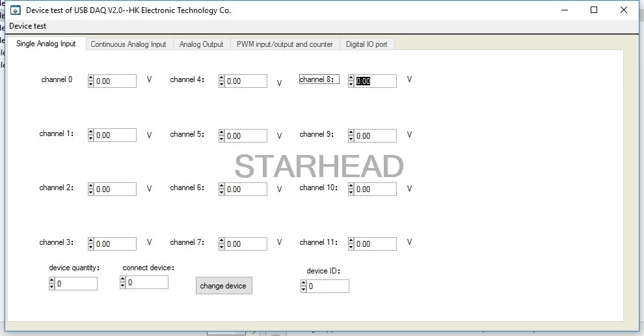This screenshot has width=644, height=336.
Task: Decrement channel 7 value with down arrow
Action: (221, 247)
